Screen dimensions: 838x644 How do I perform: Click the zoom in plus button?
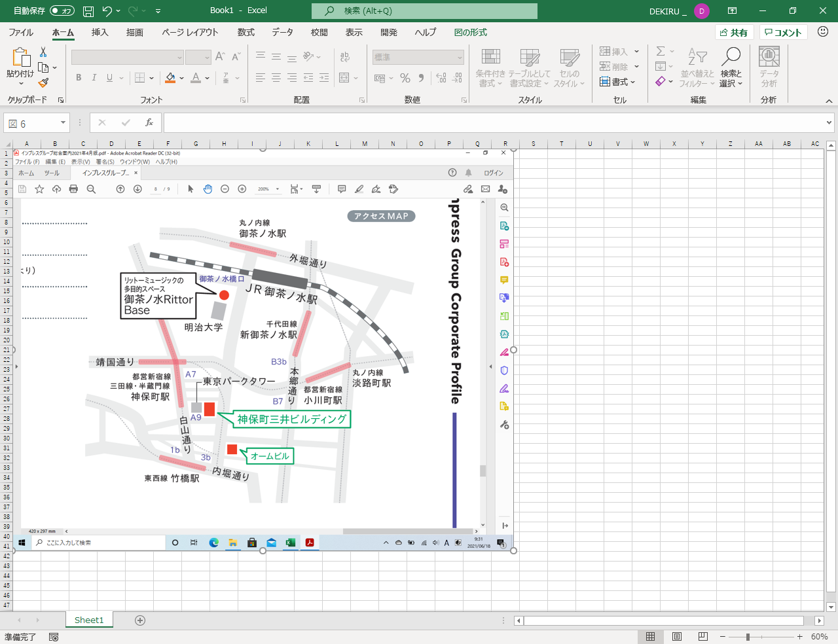tap(799, 637)
